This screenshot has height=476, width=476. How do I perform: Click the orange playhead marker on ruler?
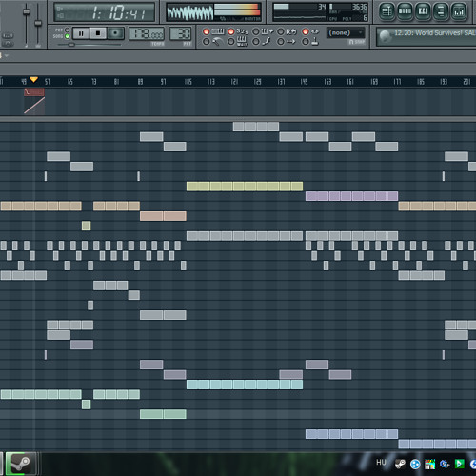33,79
